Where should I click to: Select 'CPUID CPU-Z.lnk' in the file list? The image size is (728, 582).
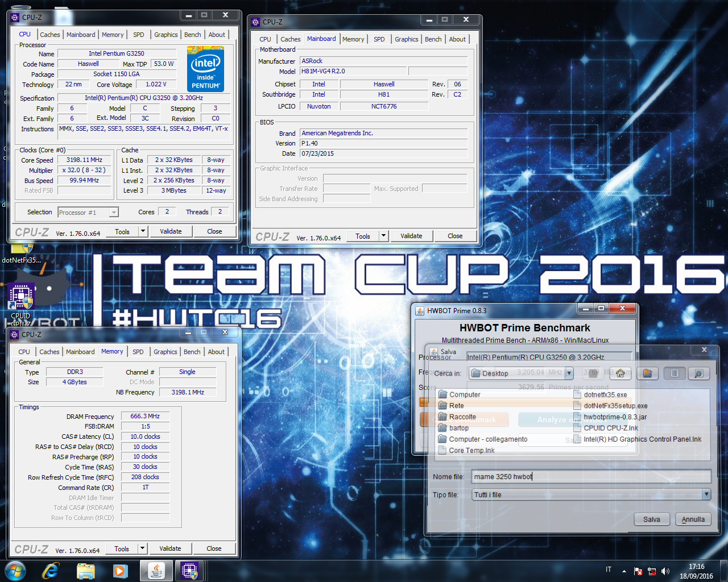606,428
